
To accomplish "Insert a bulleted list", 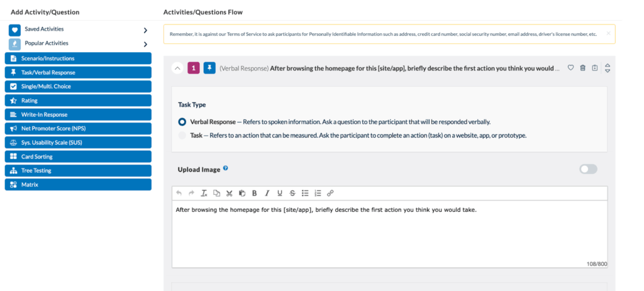I will coord(305,193).
